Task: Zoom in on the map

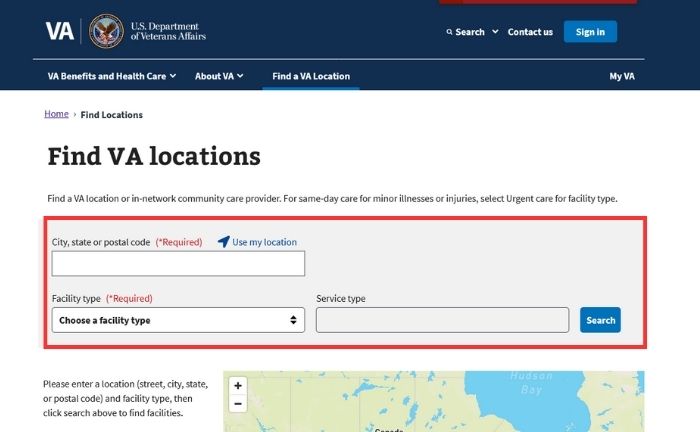Action: pos(238,386)
